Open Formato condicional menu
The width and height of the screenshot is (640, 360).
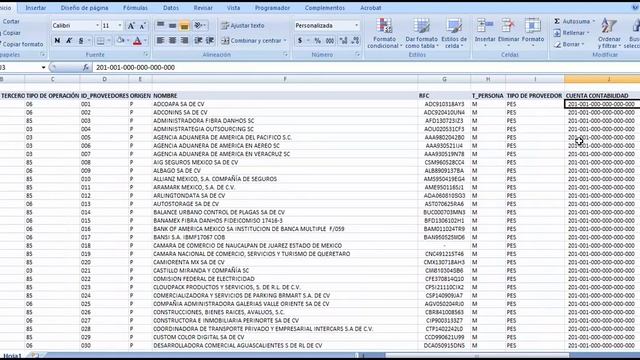[x=384, y=33]
